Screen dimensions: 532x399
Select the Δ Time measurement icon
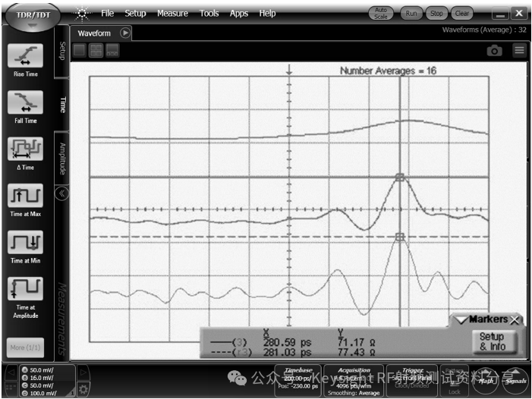pyautogui.click(x=26, y=149)
